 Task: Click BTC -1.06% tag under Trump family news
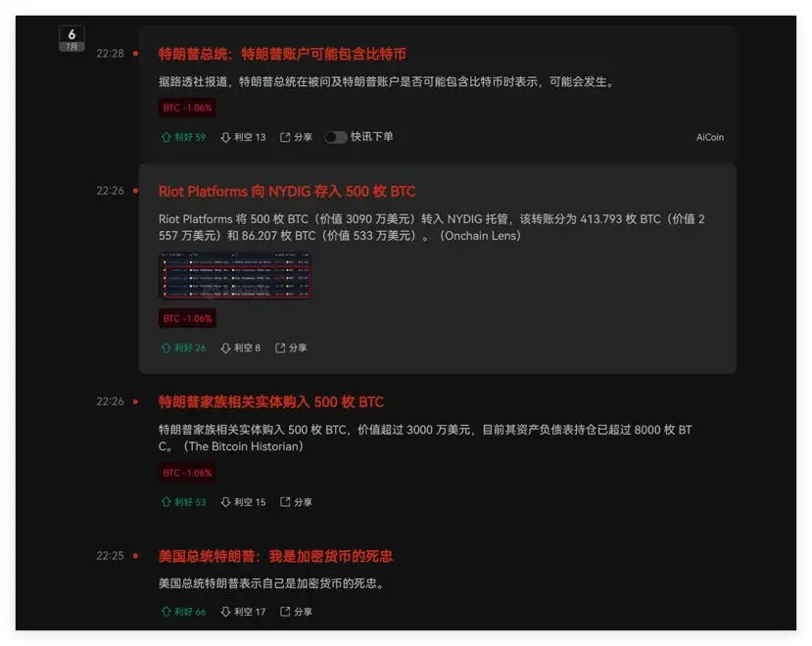coord(187,473)
